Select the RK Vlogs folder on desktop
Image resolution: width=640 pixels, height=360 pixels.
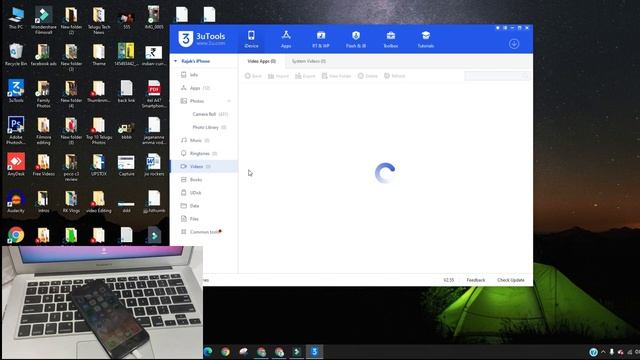71,202
